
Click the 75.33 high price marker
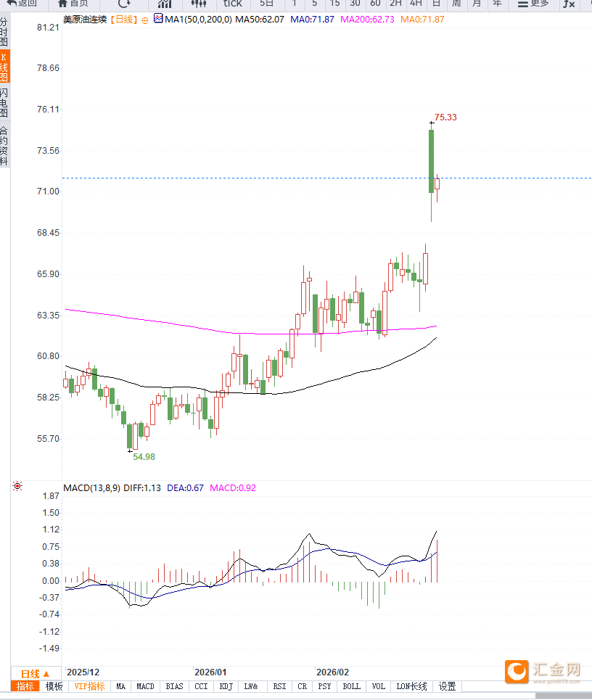445,118
